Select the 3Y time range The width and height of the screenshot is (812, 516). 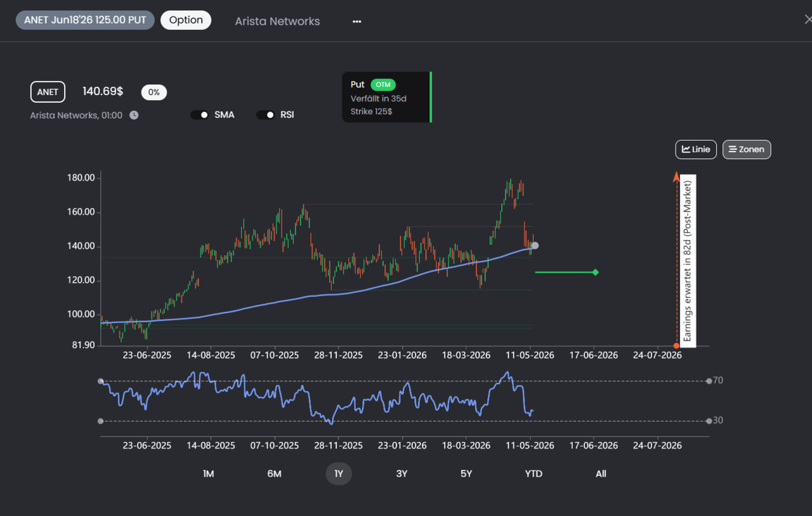click(402, 474)
